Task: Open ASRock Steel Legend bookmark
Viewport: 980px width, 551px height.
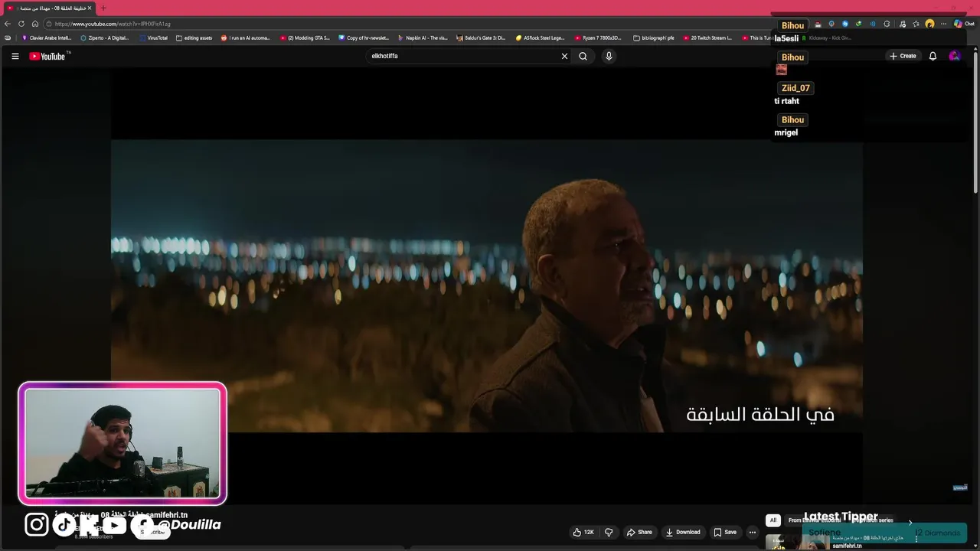Action: click(541, 37)
